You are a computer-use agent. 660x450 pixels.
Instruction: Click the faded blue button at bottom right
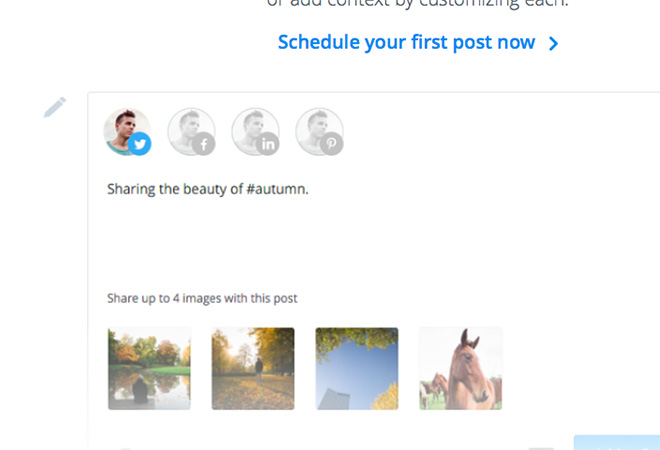616,442
